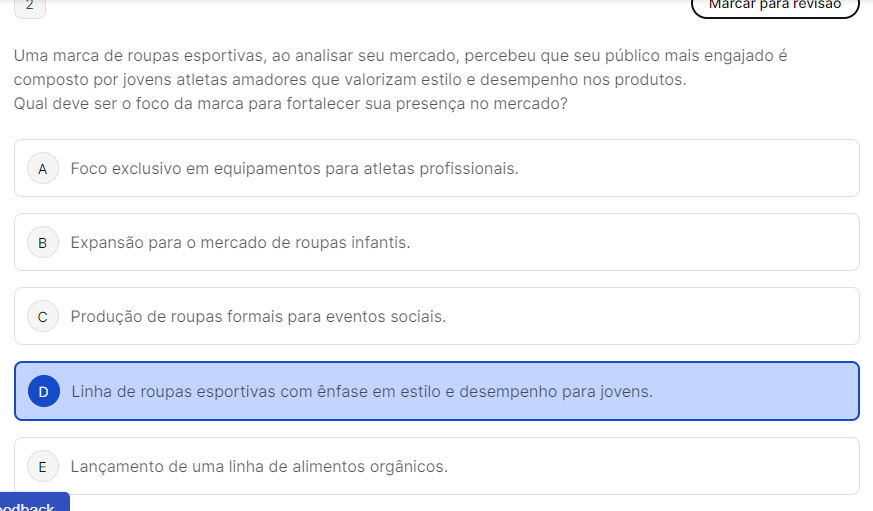Click the question number 2 badge
The width and height of the screenshot is (873, 511).
tap(30, 6)
